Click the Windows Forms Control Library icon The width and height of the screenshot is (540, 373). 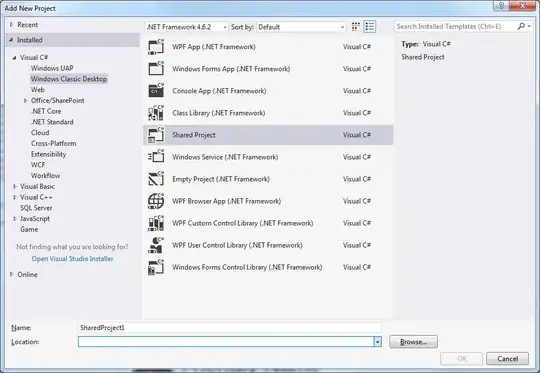(x=156, y=267)
